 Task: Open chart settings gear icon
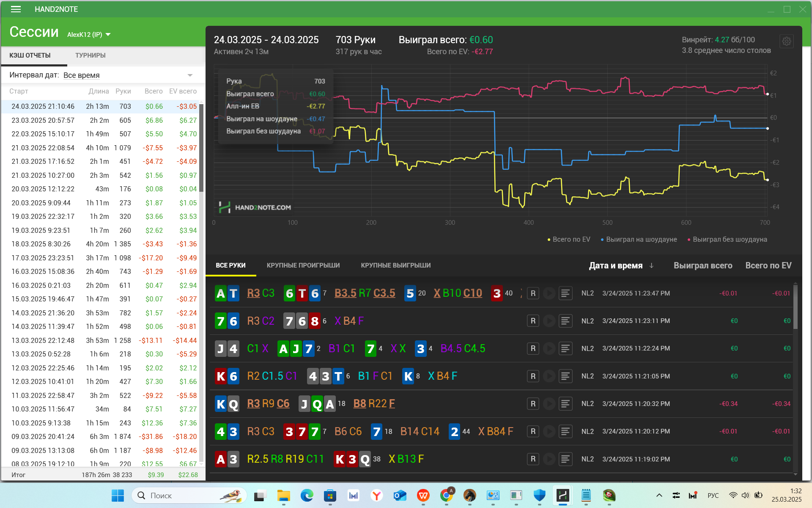click(786, 41)
